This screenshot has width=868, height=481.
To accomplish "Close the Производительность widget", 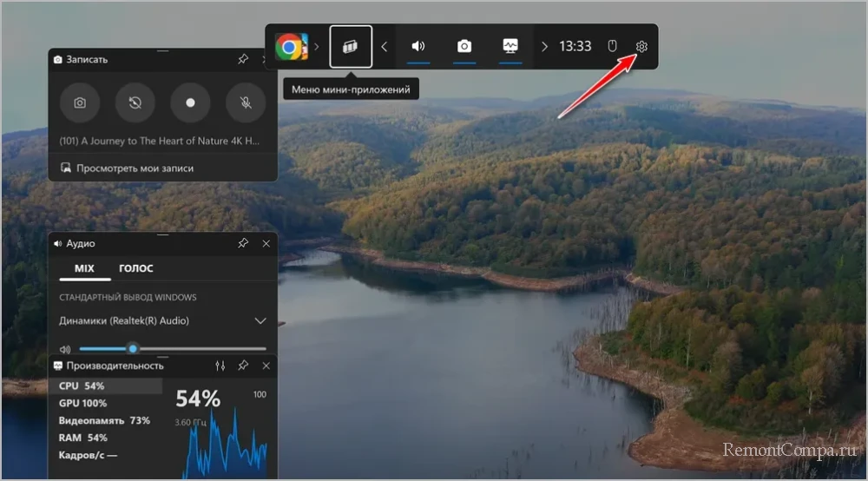I will tap(266, 366).
